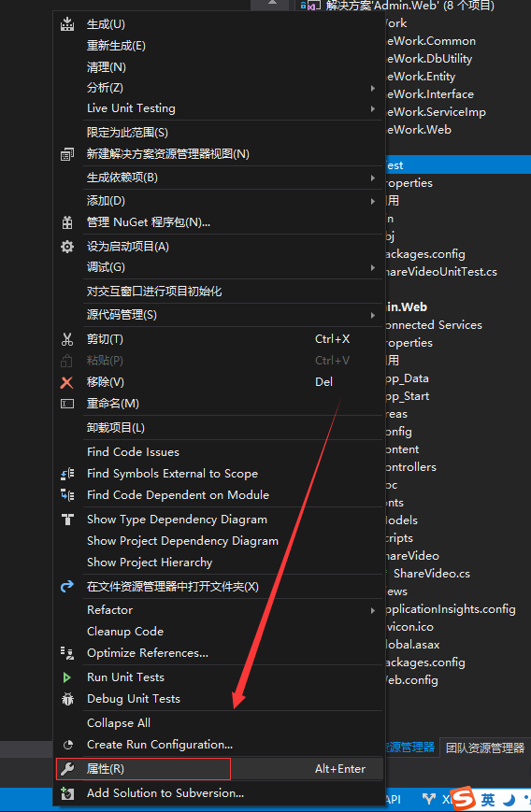The width and height of the screenshot is (531, 812).
Task: Select the Controllers folder
Action: pos(410,467)
